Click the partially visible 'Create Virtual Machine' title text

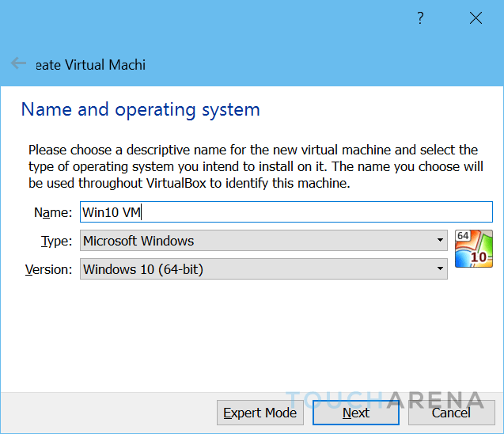[90, 65]
